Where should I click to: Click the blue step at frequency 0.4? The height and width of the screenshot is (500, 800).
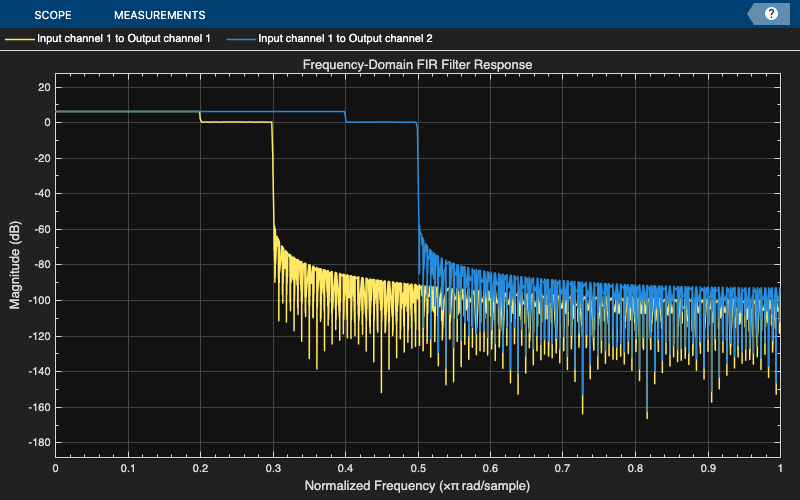click(x=345, y=117)
